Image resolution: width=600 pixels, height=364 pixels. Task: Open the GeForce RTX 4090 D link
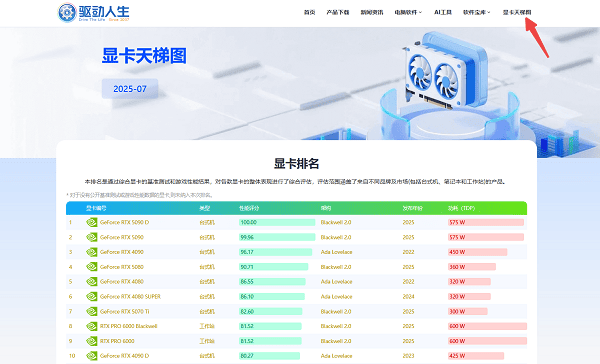(x=124, y=356)
